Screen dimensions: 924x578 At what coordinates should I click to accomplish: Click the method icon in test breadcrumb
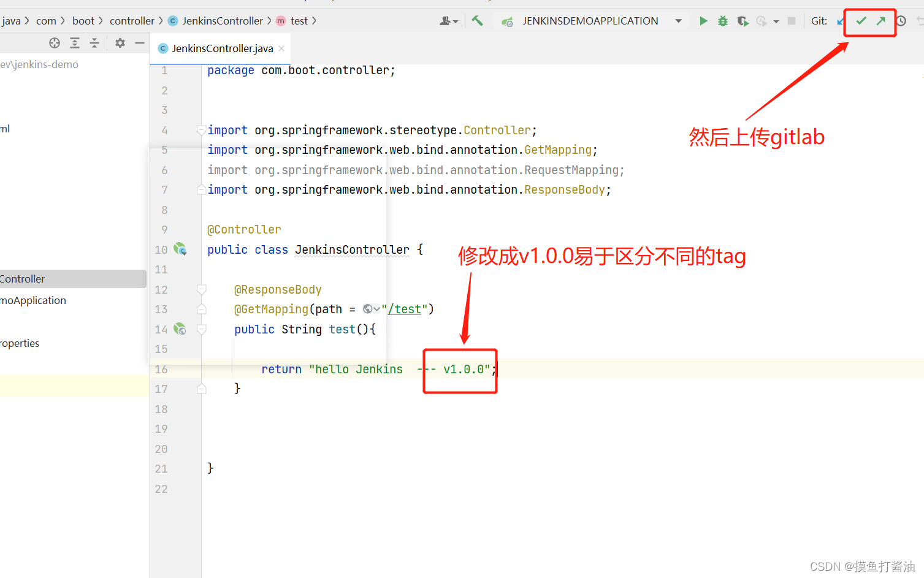pos(281,21)
